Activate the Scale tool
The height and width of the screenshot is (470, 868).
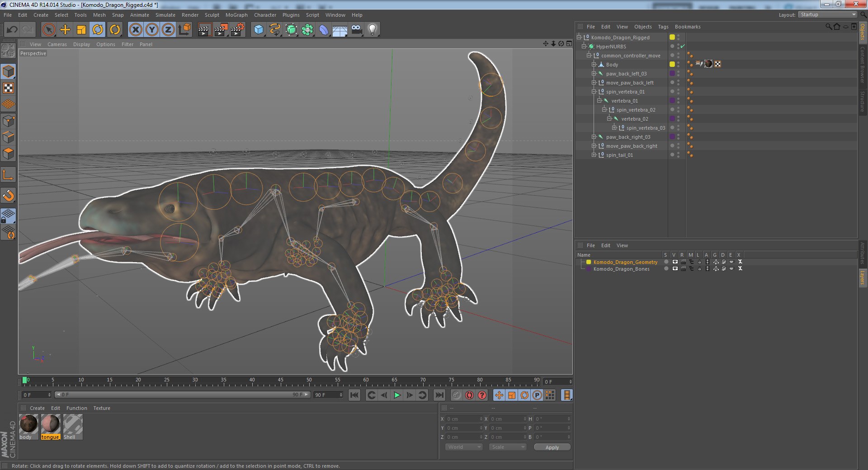coord(81,30)
